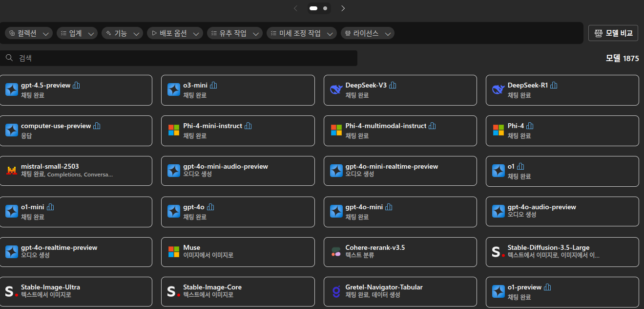644x309 pixels.
Task: Click the DeepSeek whale logo on the DeepSeek-V3 card
Action: [336, 89]
